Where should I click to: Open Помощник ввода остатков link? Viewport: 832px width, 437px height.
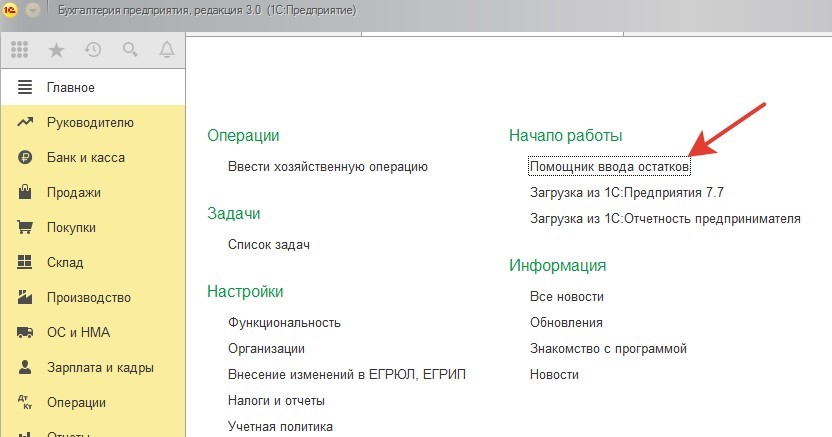tap(609, 166)
